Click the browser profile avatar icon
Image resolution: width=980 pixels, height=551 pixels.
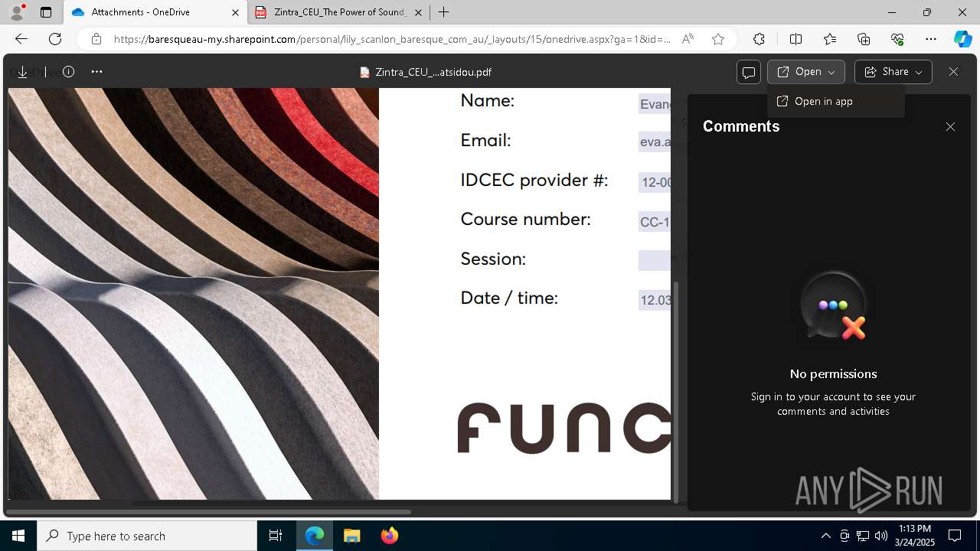[x=17, y=12]
